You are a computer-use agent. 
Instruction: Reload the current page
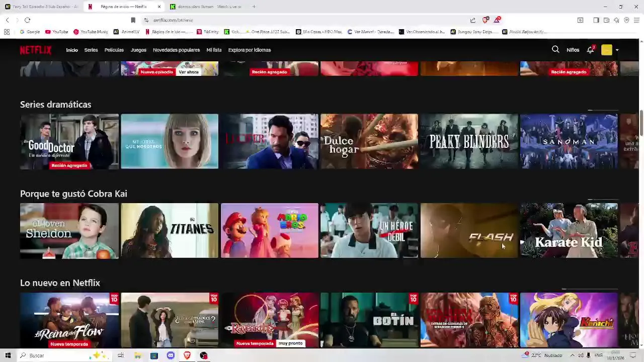(27, 20)
